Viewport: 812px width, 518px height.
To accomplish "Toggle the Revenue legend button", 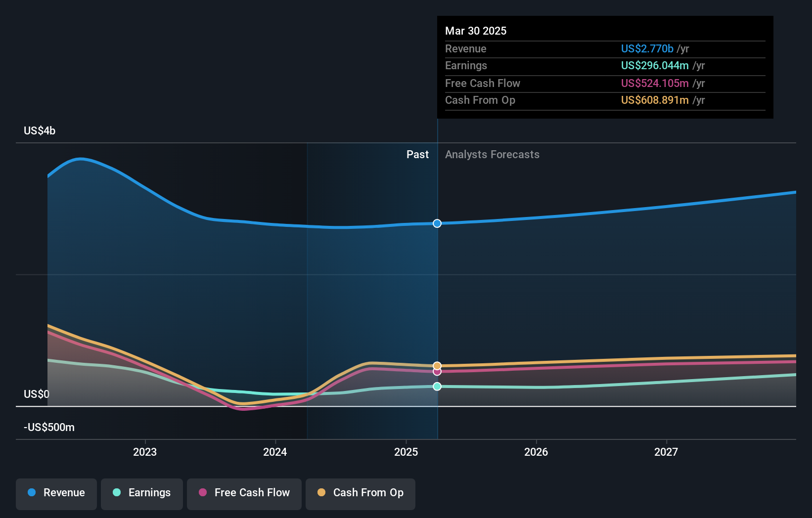I will [56, 494].
